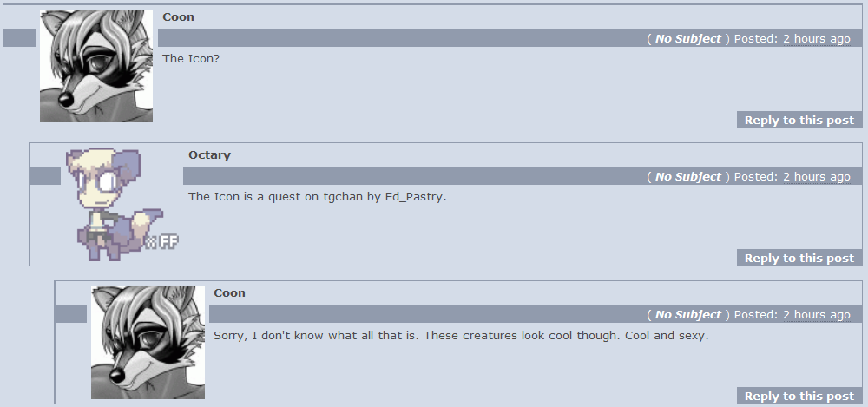Open the Coon username above "The Icon?"

tap(178, 17)
